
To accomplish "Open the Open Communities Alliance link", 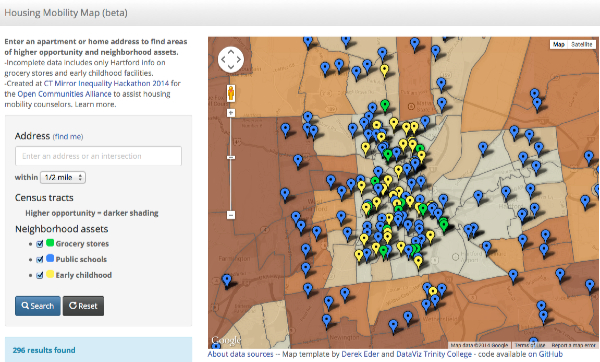I will coord(64,94).
